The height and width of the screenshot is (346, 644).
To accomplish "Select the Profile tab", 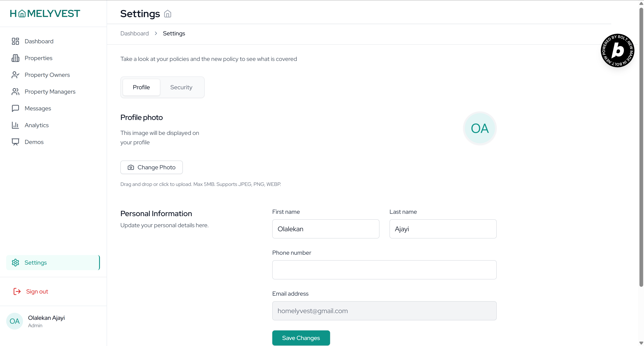I will [141, 87].
